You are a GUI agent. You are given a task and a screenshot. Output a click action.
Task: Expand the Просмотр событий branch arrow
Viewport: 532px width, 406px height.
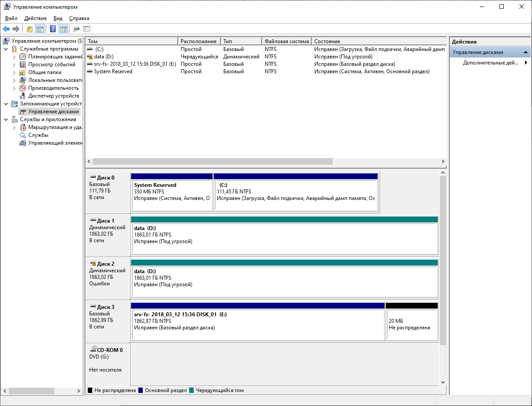(x=14, y=64)
